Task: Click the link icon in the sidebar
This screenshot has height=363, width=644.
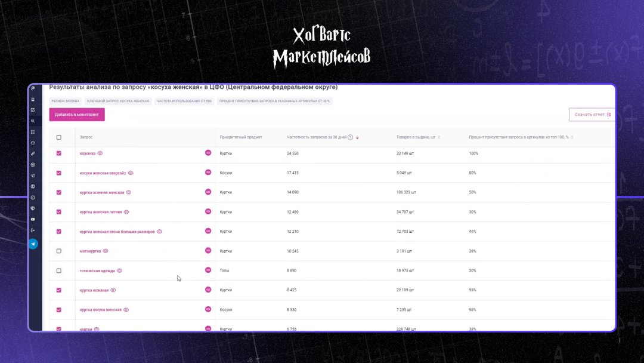Action: coord(33,153)
